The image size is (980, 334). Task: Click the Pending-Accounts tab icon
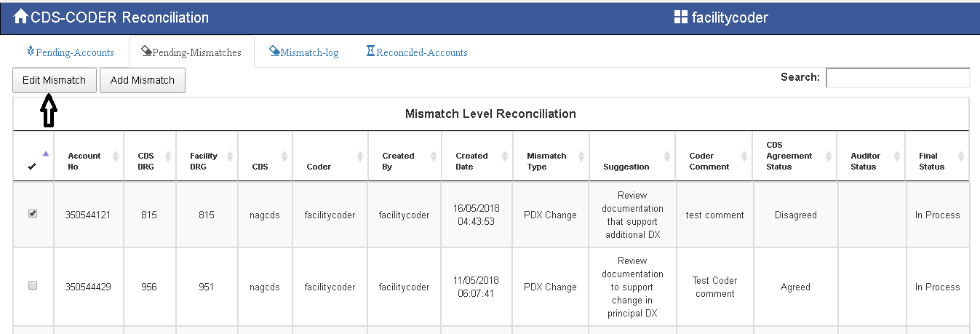(x=31, y=52)
